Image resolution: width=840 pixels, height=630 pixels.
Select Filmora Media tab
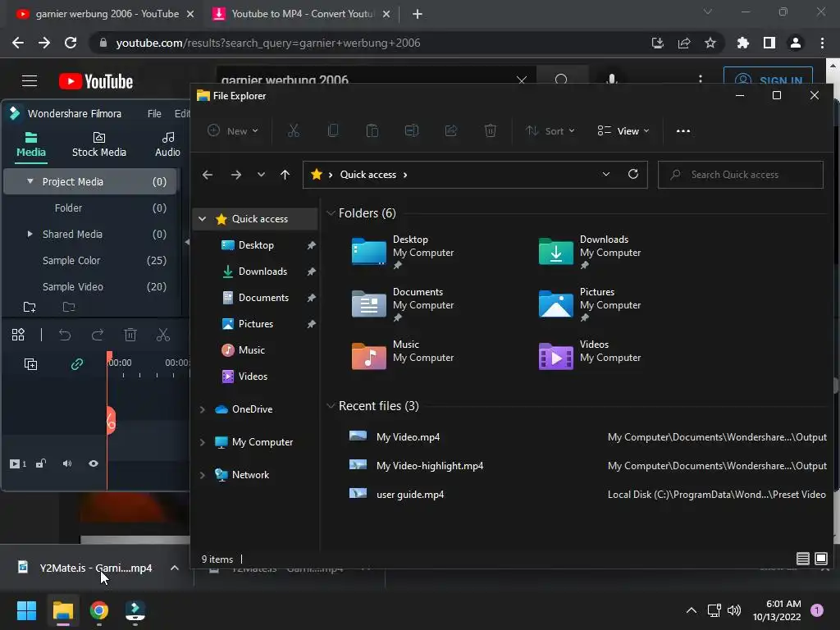click(x=31, y=144)
